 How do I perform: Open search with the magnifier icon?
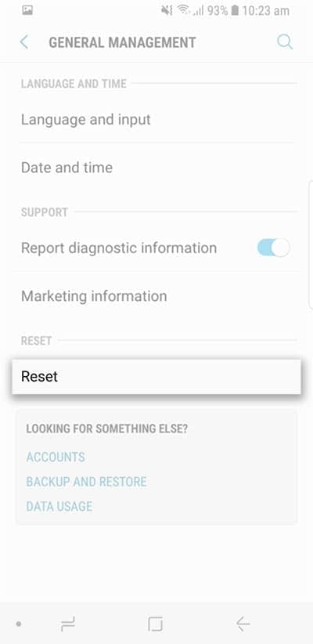click(285, 42)
